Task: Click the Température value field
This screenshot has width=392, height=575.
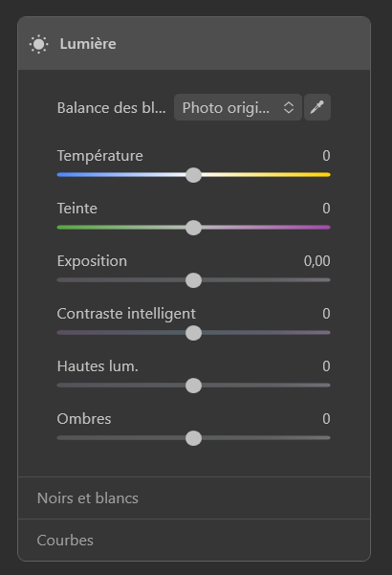Action: click(x=326, y=156)
